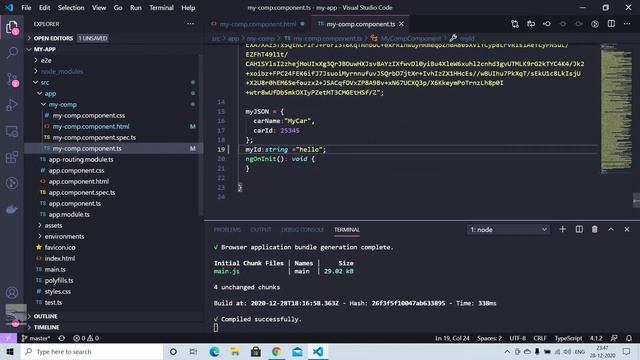Image resolution: width=640 pixels, height=360 pixels.
Task: Open the Explorer view in activity bar
Action: [x=12, y=28]
